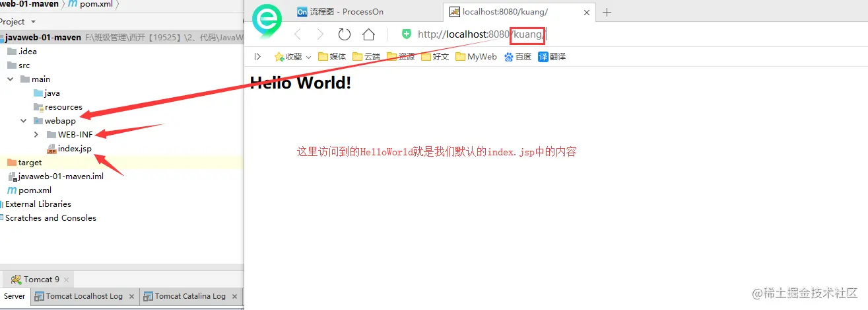Select the target folder
This screenshot has height=310, width=868.
(x=24, y=163)
